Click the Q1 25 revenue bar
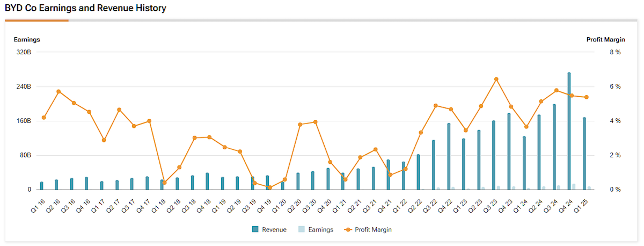Image resolution: width=644 pixels, height=246 pixels. click(584, 154)
